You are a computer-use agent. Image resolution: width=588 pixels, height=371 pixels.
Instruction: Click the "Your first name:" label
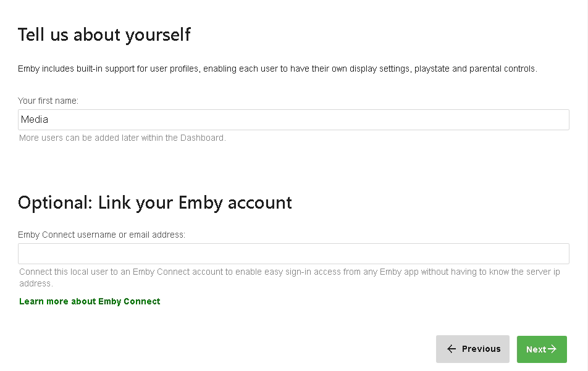point(48,101)
